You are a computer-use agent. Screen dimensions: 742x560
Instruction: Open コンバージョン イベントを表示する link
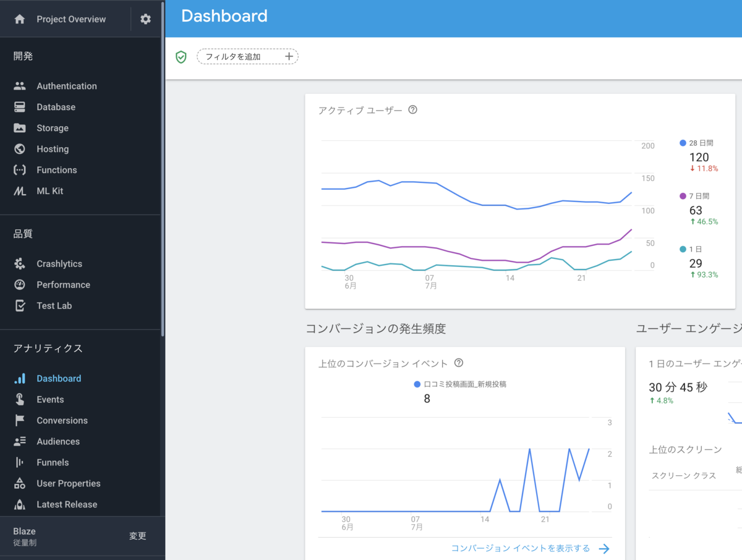click(x=521, y=548)
